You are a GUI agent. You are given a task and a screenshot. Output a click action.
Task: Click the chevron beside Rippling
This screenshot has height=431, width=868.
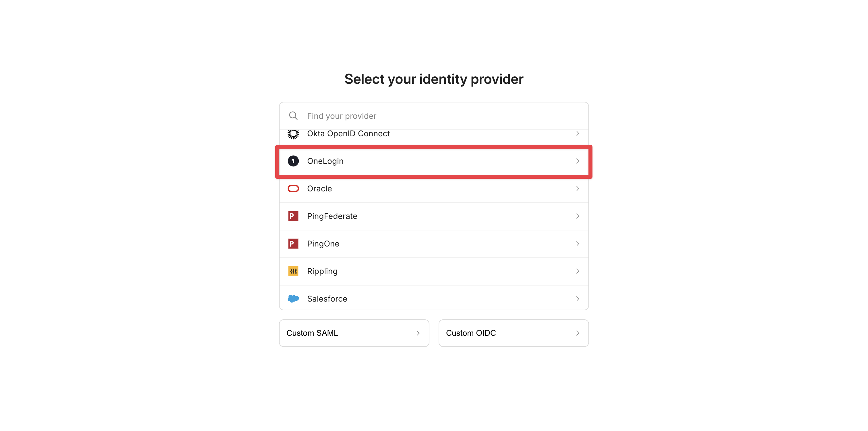tap(578, 271)
